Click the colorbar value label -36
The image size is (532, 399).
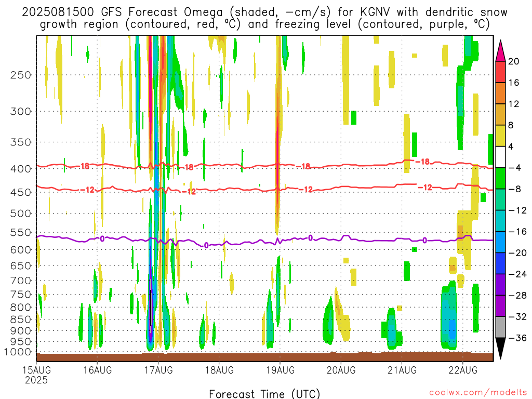(x=518, y=338)
